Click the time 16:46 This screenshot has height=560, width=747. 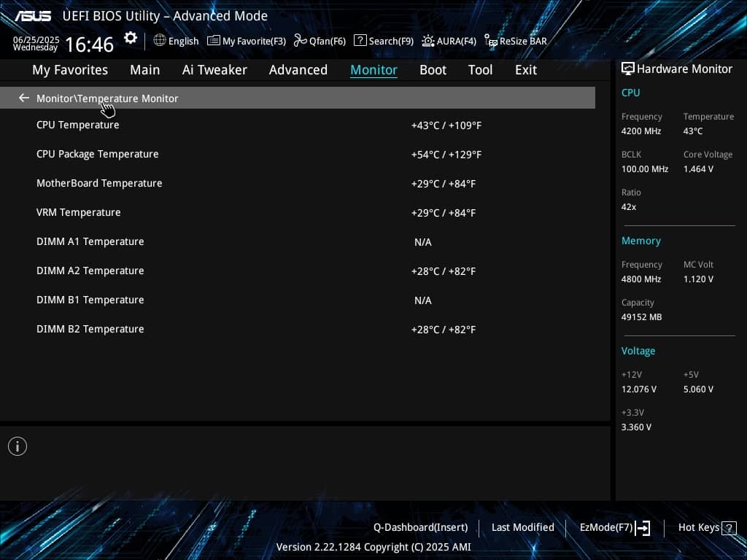[89, 44]
